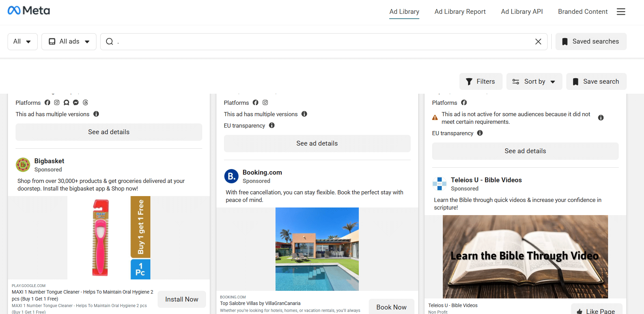Click Facebook platform icon in middle ad card
This screenshot has width=644, height=314.
[255, 102]
